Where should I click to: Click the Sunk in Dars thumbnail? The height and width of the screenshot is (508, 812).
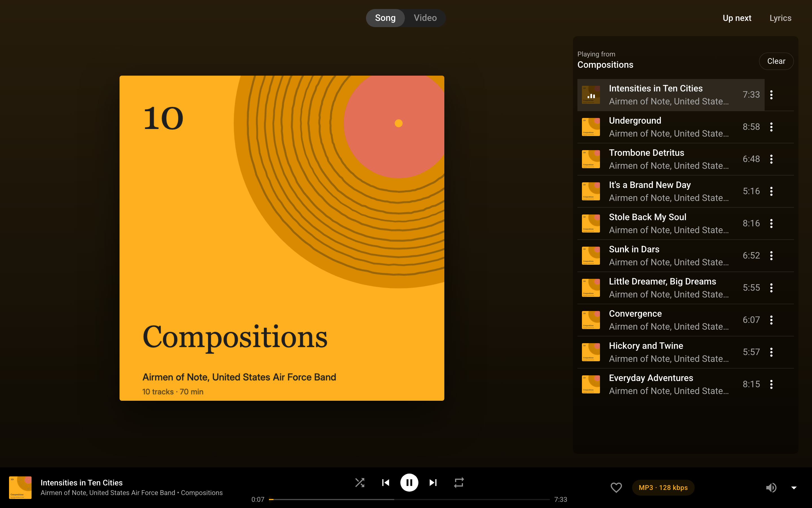591,256
